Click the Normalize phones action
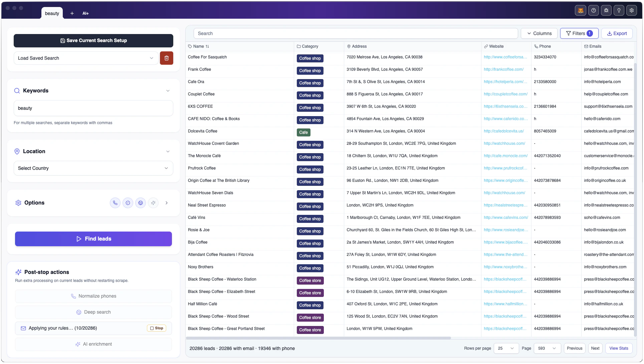Image resolution: width=644 pixels, height=364 pixels. coord(93,296)
